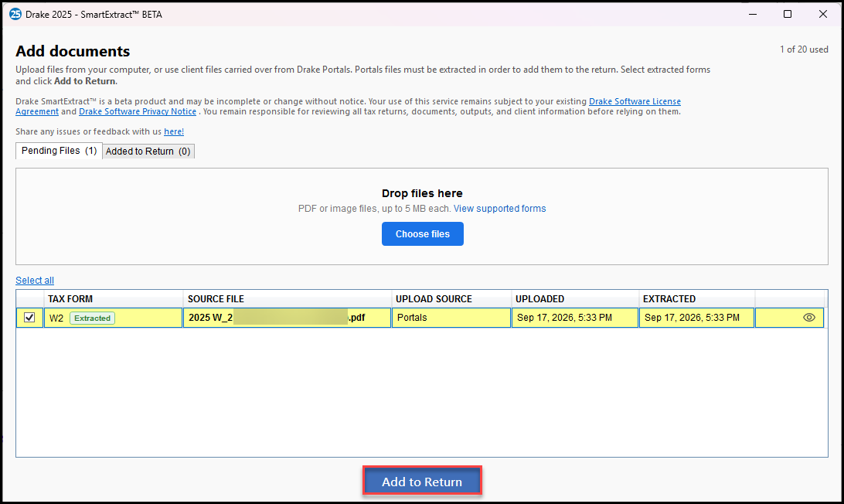Switch to the Pending Files tab
The height and width of the screenshot is (504, 844).
pyautogui.click(x=60, y=151)
